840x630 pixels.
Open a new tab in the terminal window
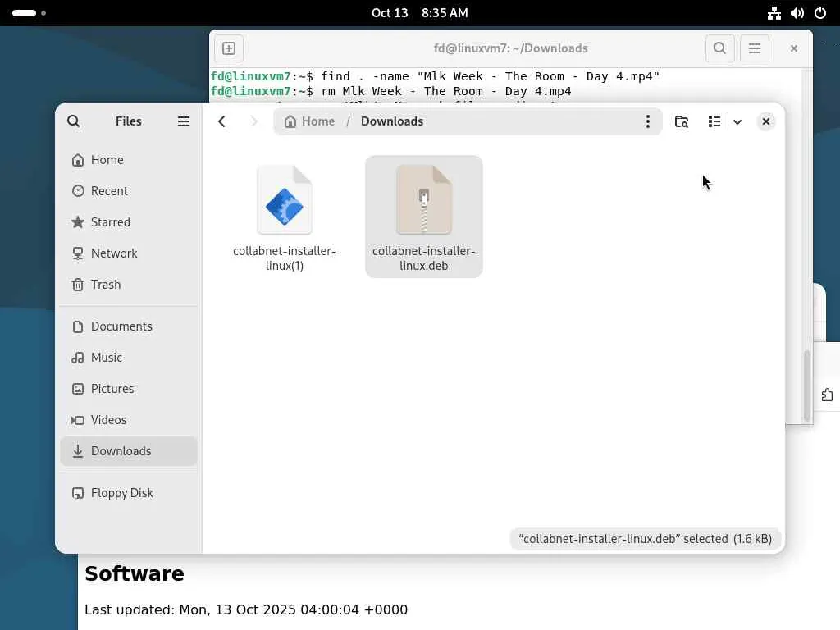229,48
